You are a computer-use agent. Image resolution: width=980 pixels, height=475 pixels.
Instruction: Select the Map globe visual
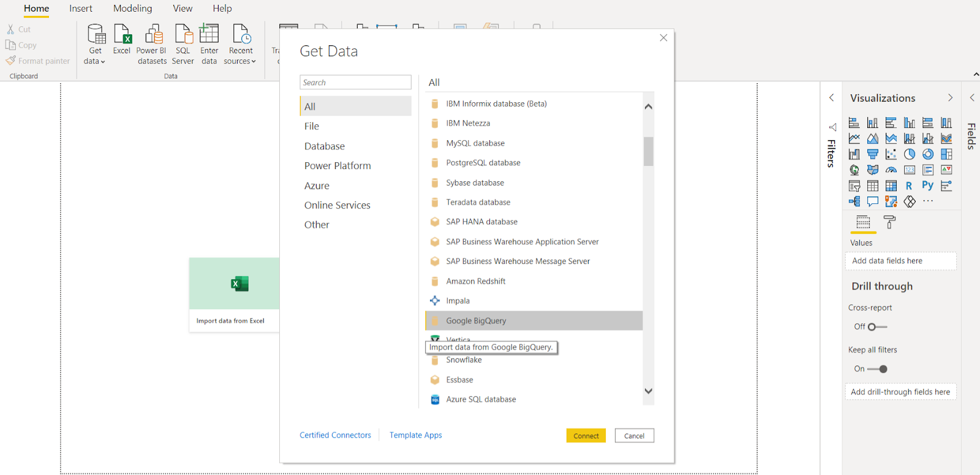854,170
